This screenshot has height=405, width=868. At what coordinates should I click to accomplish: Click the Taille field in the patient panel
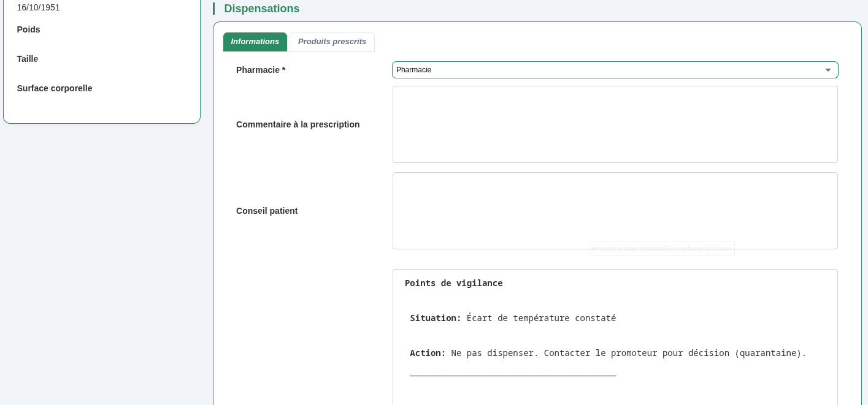click(28, 59)
